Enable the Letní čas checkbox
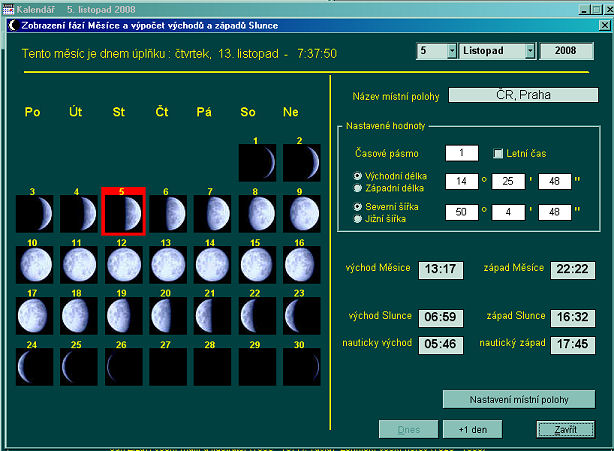 (499, 153)
